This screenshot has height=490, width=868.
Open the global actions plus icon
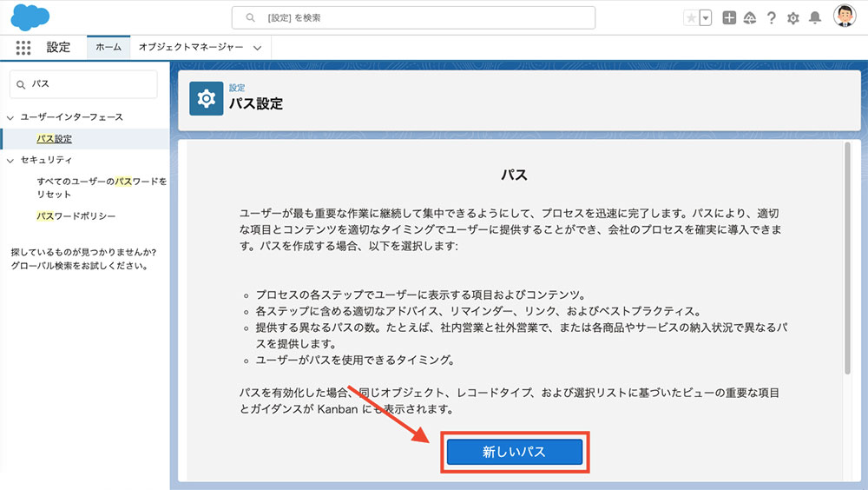click(x=729, y=18)
